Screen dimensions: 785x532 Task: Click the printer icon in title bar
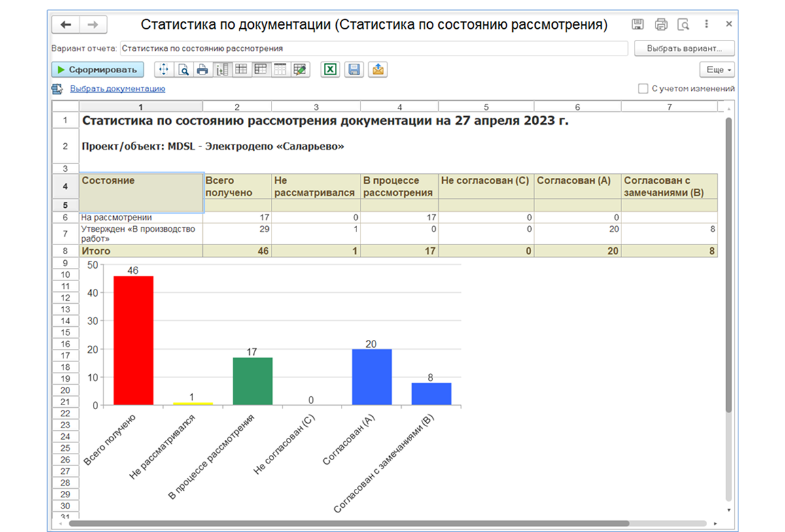click(661, 25)
